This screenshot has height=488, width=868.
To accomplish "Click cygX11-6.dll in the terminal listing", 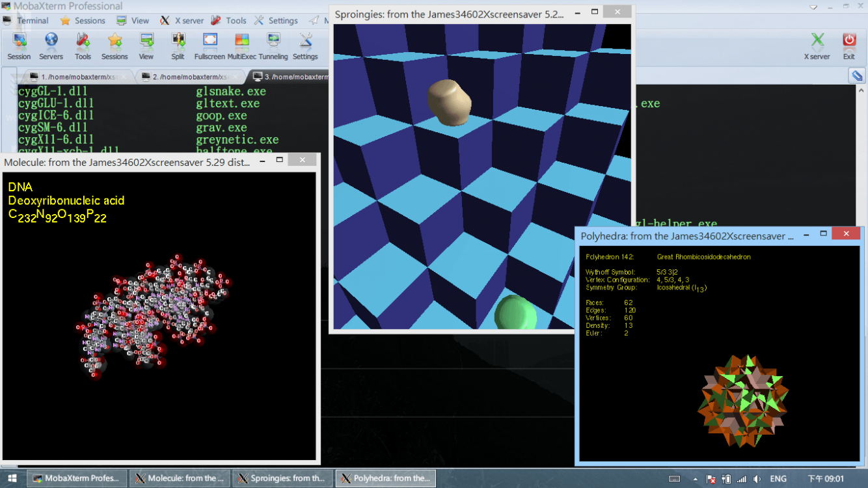I will coord(56,140).
